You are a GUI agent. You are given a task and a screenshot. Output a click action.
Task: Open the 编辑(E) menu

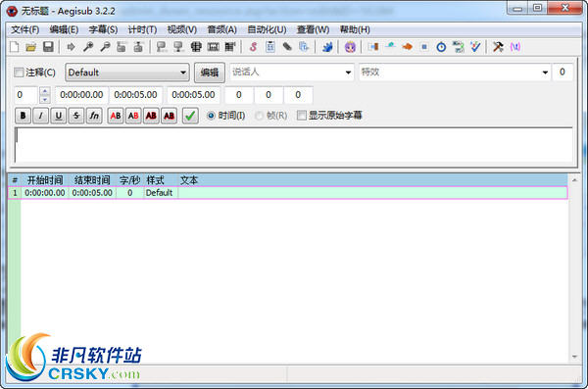point(64,29)
